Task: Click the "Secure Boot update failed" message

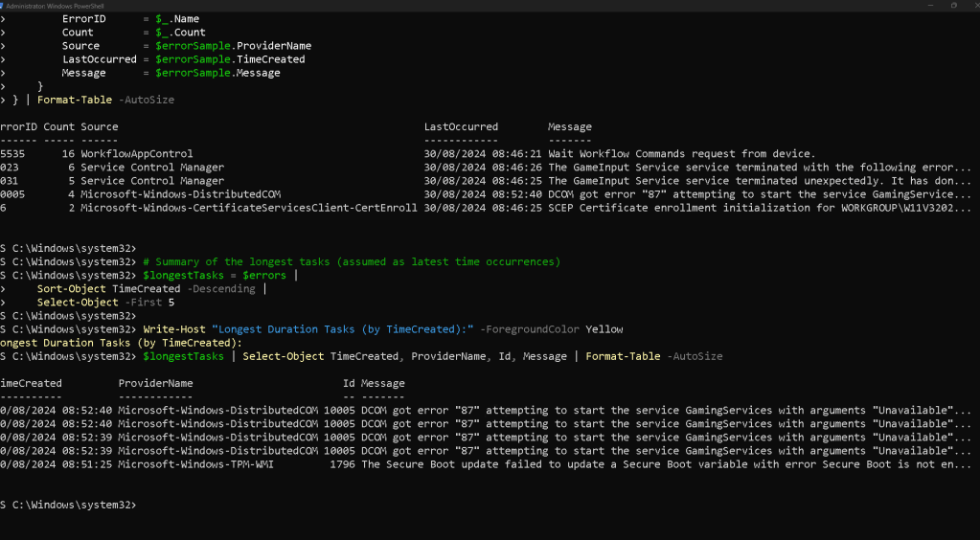Action: (x=666, y=464)
